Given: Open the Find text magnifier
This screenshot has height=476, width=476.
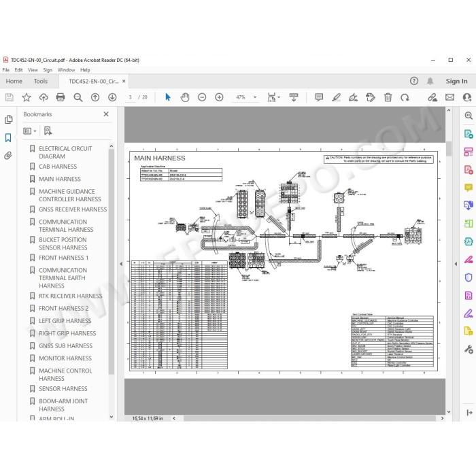Looking at the screenshot, I should (x=78, y=97).
